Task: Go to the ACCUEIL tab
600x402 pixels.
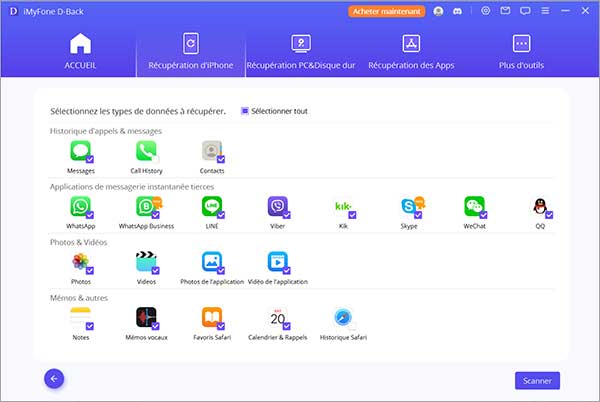Action: point(80,54)
